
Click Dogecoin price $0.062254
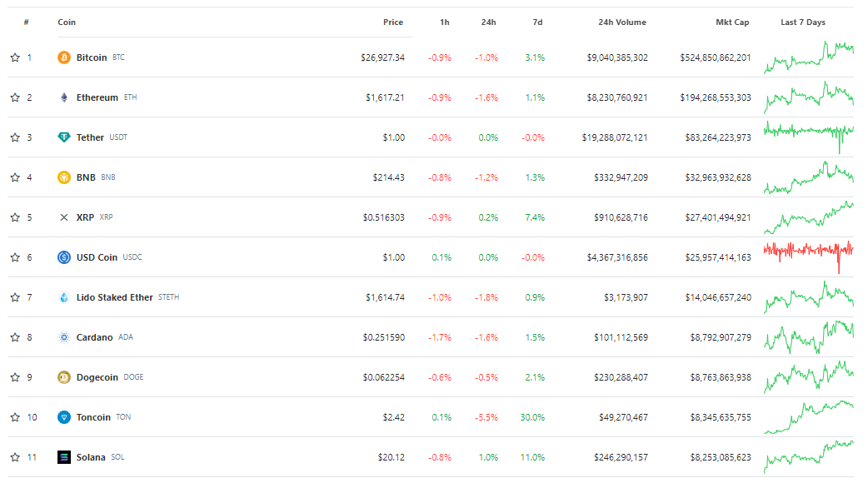click(384, 377)
